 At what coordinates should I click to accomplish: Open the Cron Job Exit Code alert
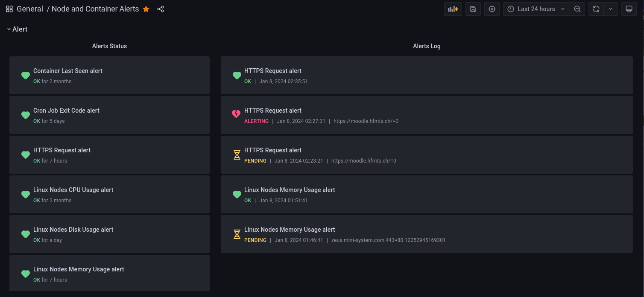click(x=66, y=111)
